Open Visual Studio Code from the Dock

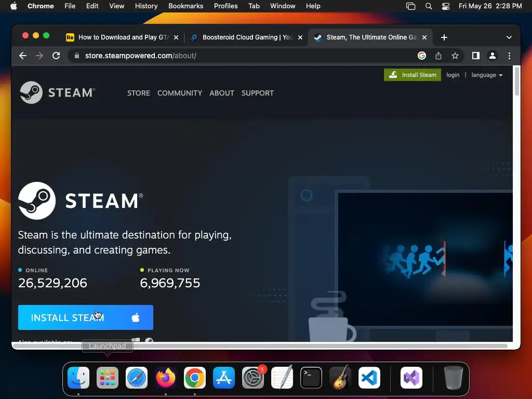[369, 378]
